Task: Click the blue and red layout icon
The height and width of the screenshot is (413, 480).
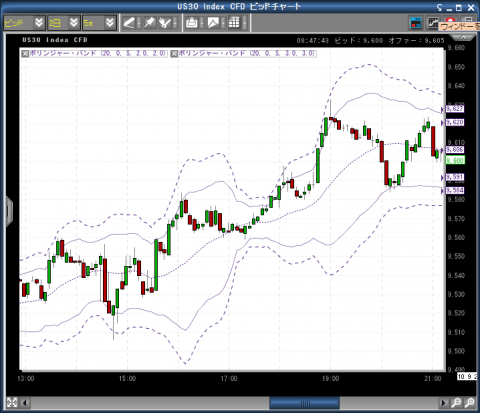Action: [x=416, y=23]
